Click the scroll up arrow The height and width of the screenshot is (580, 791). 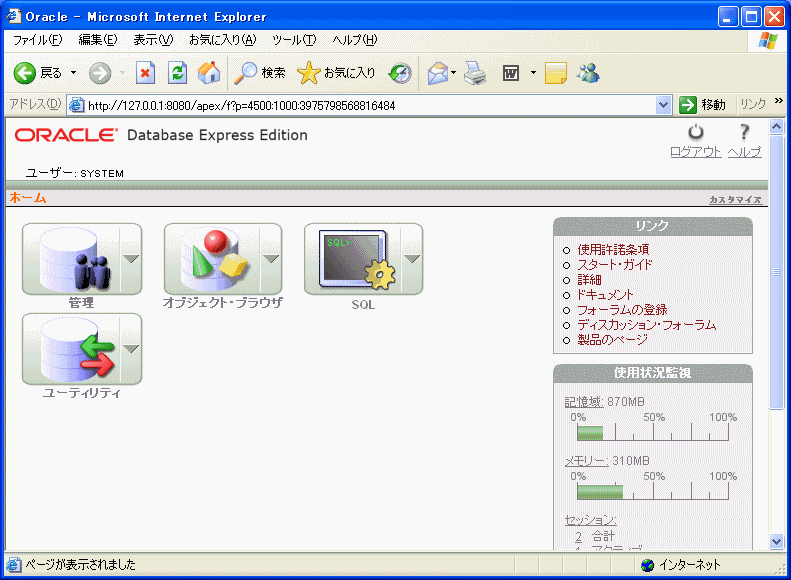click(x=776, y=126)
